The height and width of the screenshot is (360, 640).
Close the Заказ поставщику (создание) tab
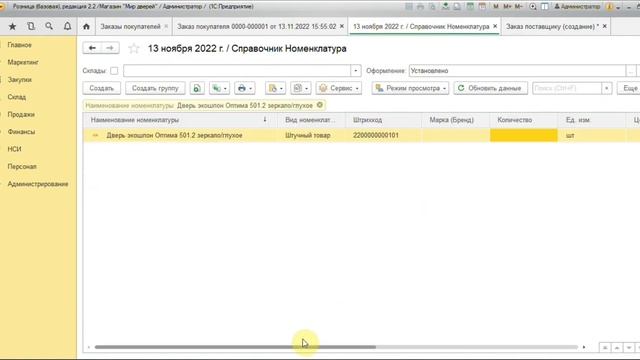click(604, 27)
